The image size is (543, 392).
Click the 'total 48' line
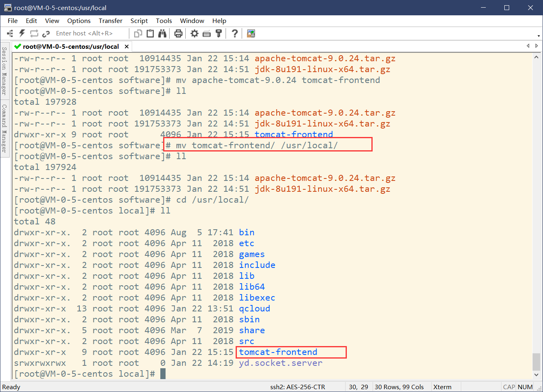(x=35, y=222)
